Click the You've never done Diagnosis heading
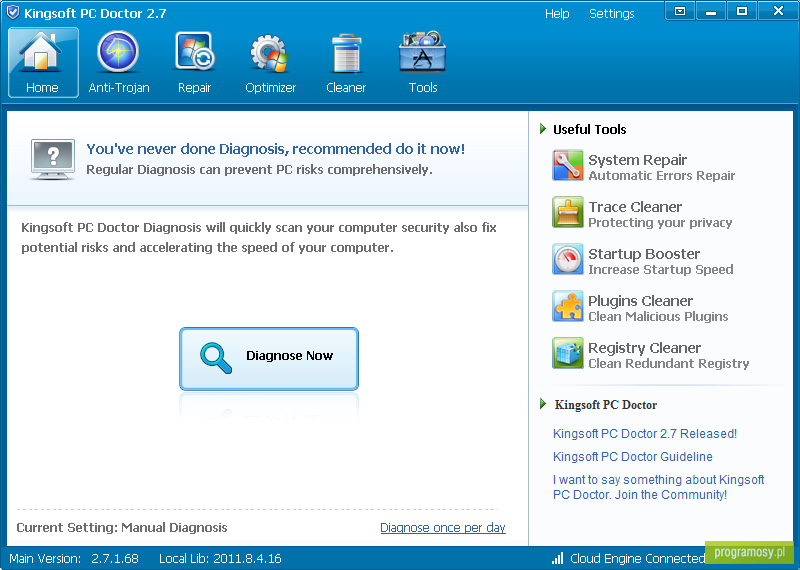The height and width of the screenshot is (570, 800). point(276,149)
